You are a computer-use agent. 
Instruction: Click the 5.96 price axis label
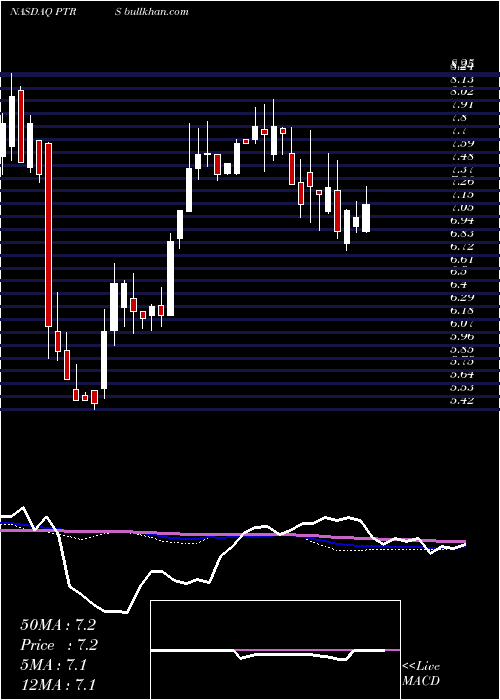462,336
